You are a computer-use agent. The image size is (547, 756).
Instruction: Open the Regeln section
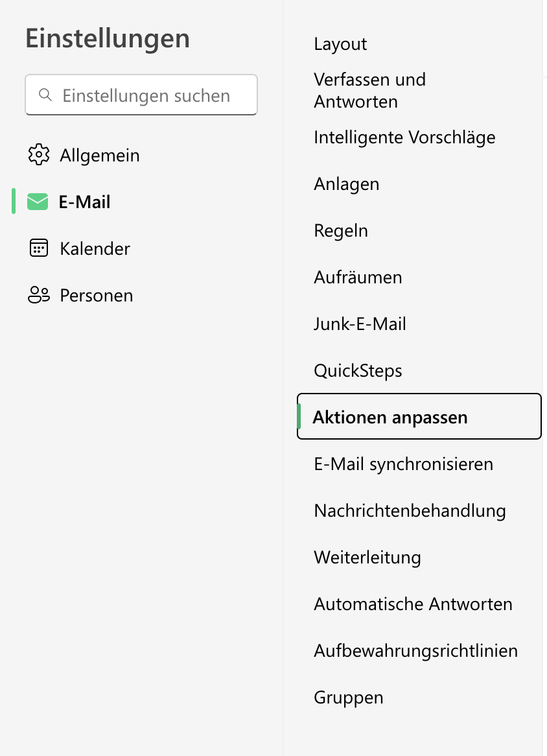pos(341,231)
